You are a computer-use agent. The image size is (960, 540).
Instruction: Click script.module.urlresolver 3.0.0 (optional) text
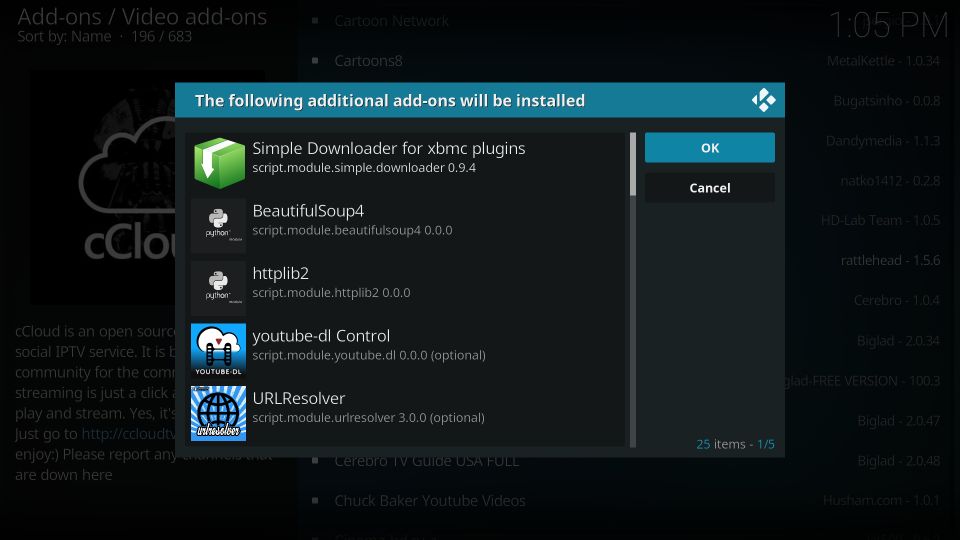368,418
